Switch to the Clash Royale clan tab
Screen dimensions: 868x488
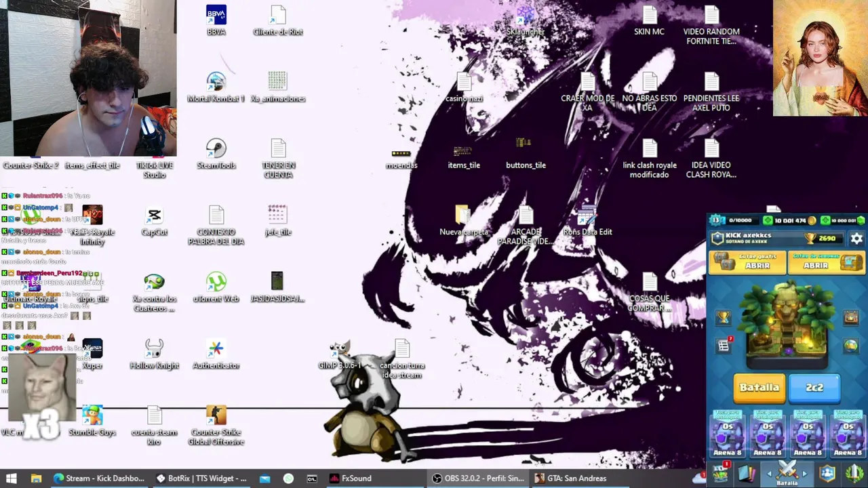tap(827, 473)
